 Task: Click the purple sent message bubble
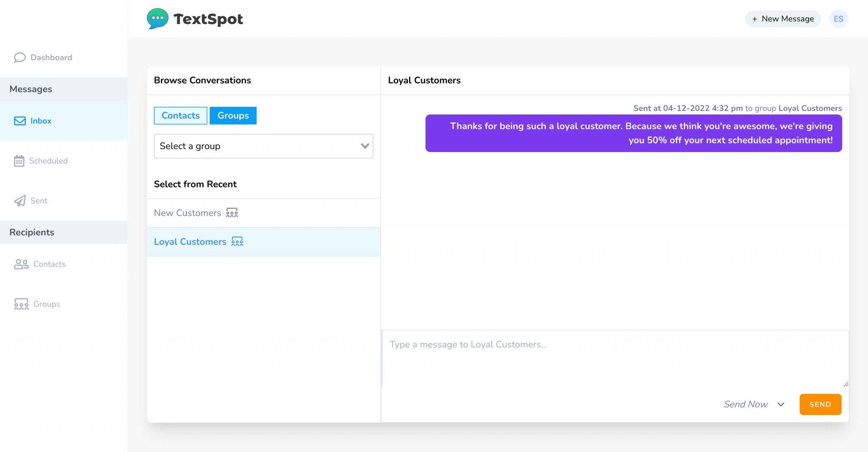point(633,133)
